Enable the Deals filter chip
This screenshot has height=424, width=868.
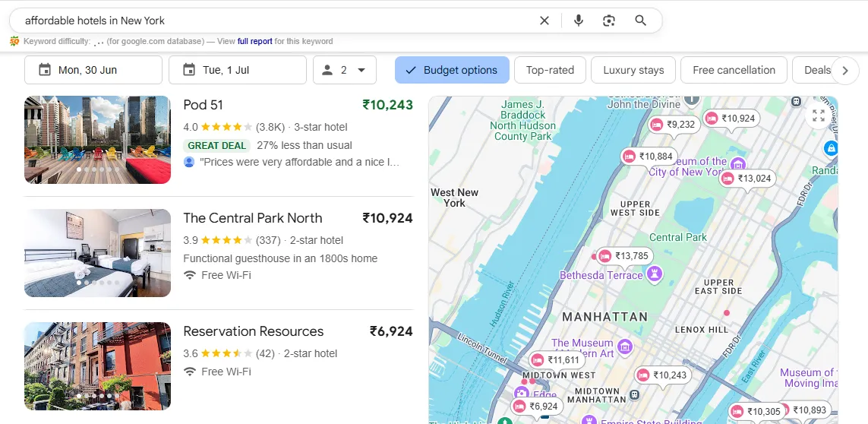[x=814, y=70]
